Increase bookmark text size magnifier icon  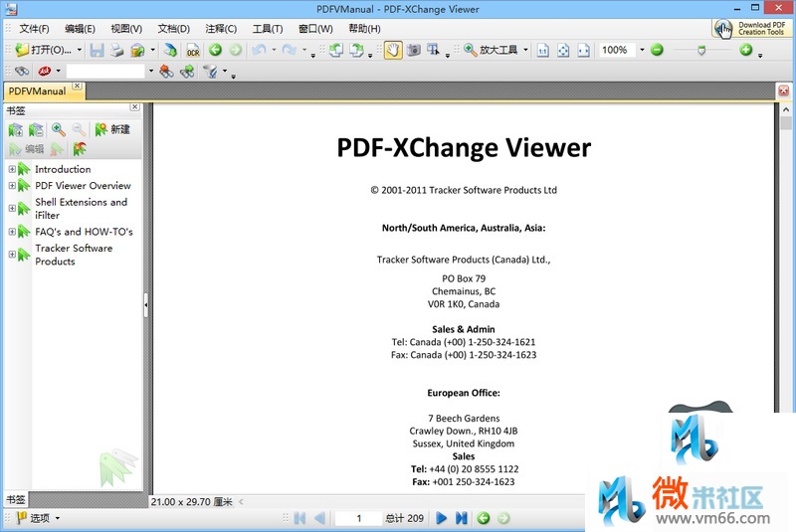(59, 130)
